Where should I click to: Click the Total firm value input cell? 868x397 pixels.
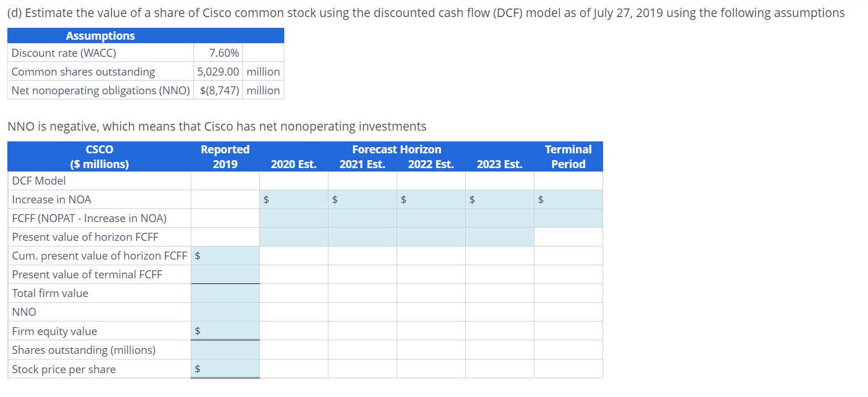pos(224,292)
